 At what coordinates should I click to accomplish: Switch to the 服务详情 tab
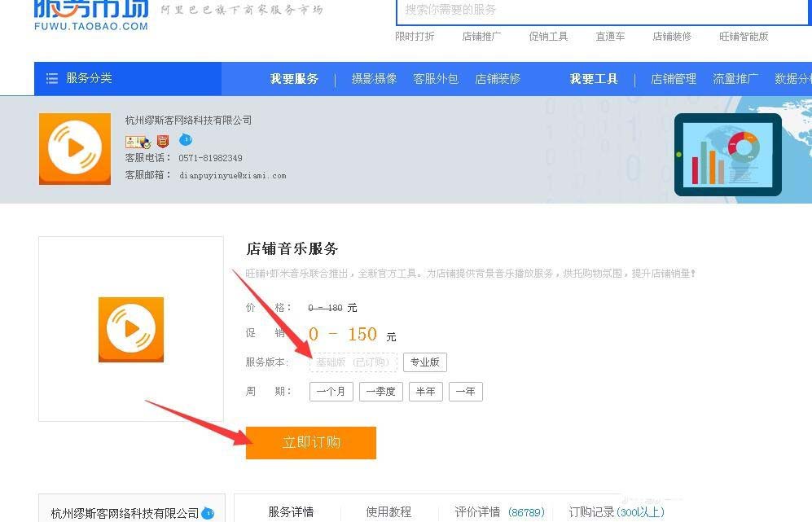point(291,512)
